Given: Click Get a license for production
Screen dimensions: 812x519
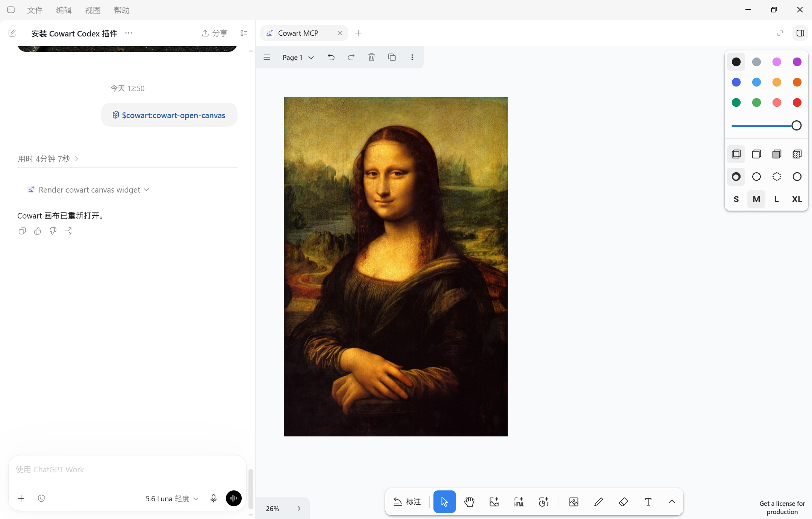Looking at the screenshot, I should click(x=782, y=507).
